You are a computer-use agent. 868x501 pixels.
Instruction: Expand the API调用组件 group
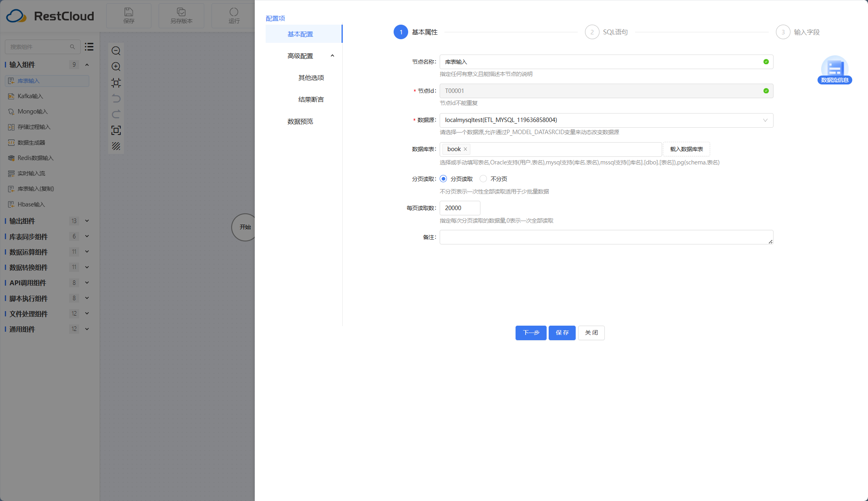[87, 283]
